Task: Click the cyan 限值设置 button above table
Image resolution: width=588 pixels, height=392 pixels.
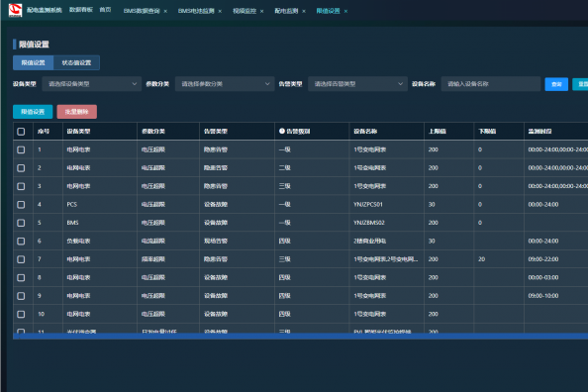Action: click(x=33, y=112)
